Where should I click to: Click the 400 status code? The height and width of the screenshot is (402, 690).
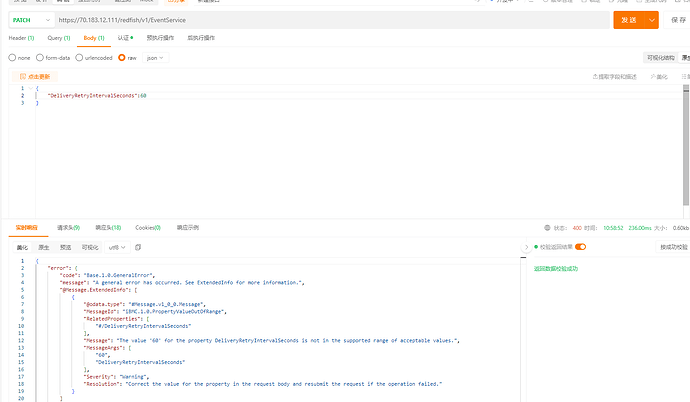pyautogui.click(x=577, y=228)
